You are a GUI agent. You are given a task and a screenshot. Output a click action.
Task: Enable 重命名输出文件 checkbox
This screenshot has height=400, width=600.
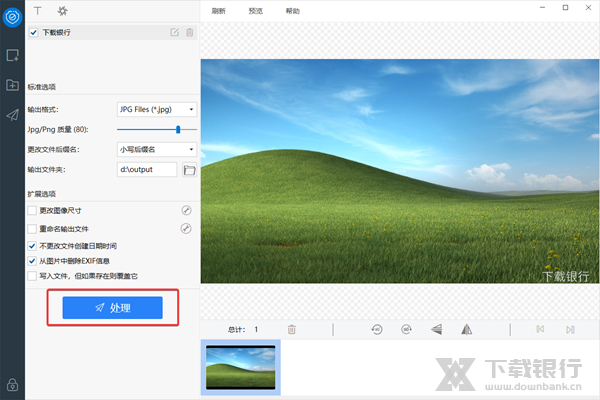point(32,229)
